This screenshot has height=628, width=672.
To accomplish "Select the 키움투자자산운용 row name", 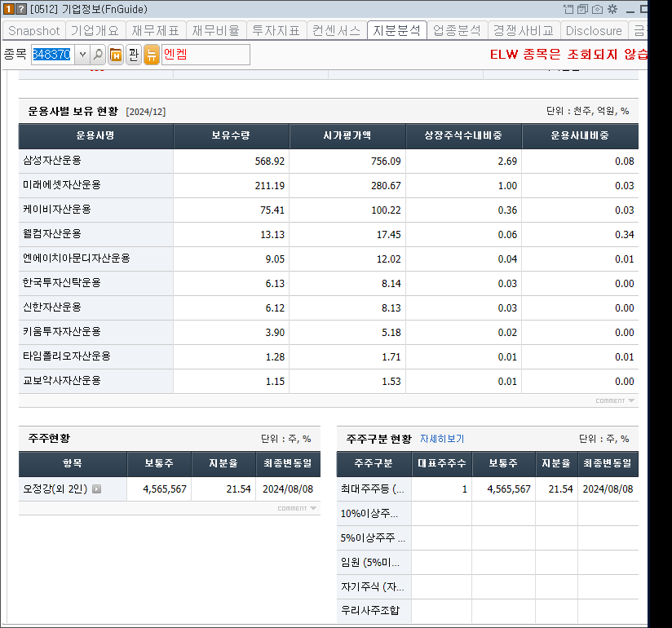I will click(62, 331).
